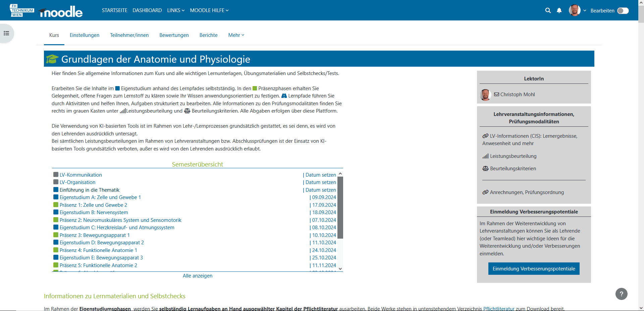Screen dimensions: 644x311
Task: Expand the LINKS dropdown menu
Action: point(176,10)
